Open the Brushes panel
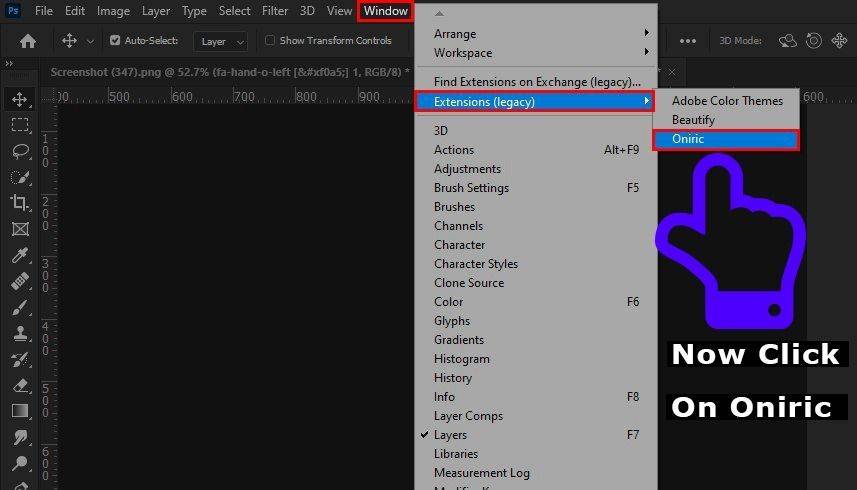This screenshot has width=857, height=490. tap(536, 207)
